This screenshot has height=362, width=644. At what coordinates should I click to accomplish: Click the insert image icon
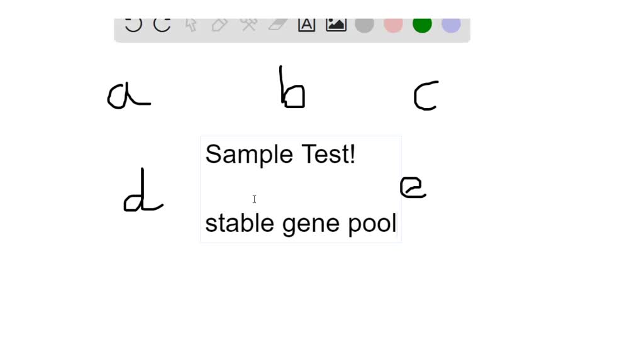pos(336,25)
